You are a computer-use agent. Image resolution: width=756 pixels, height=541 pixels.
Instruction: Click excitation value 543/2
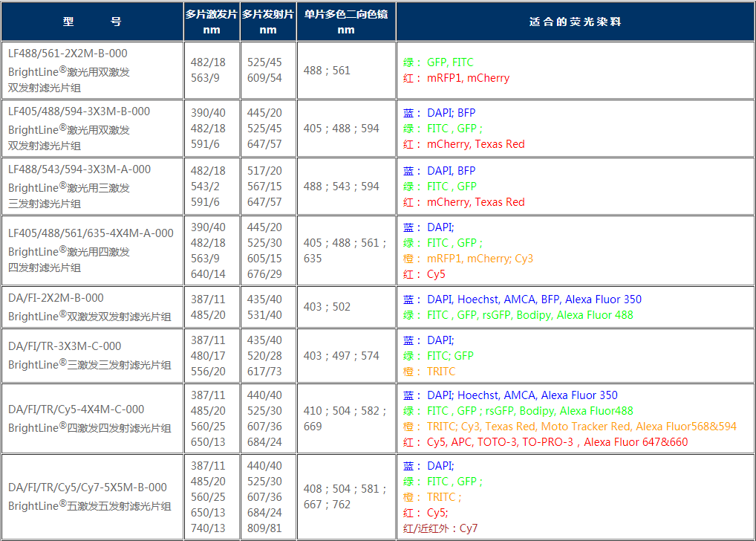pyautogui.click(x=205, y=187)
